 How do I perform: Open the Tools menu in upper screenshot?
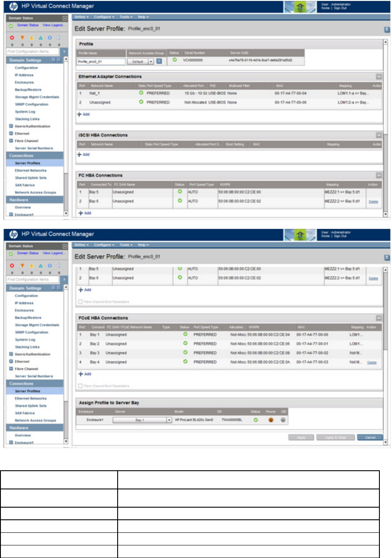(126, 17)
